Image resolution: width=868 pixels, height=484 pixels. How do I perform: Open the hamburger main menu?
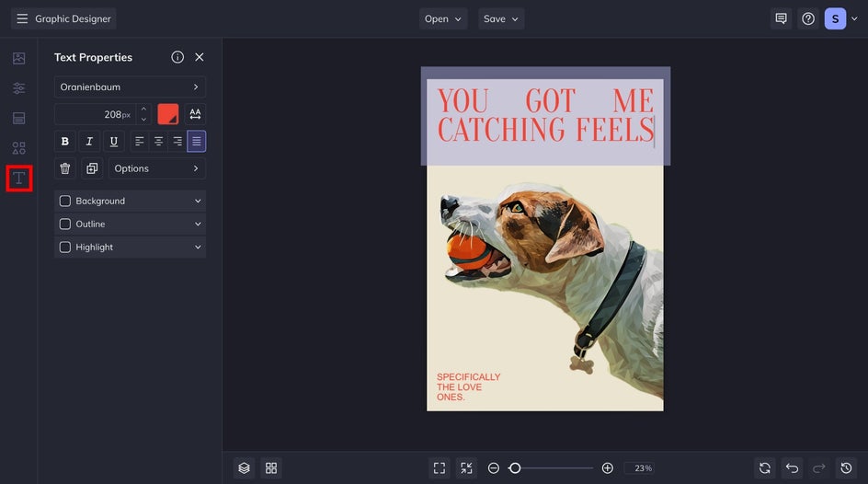(22, 18)
